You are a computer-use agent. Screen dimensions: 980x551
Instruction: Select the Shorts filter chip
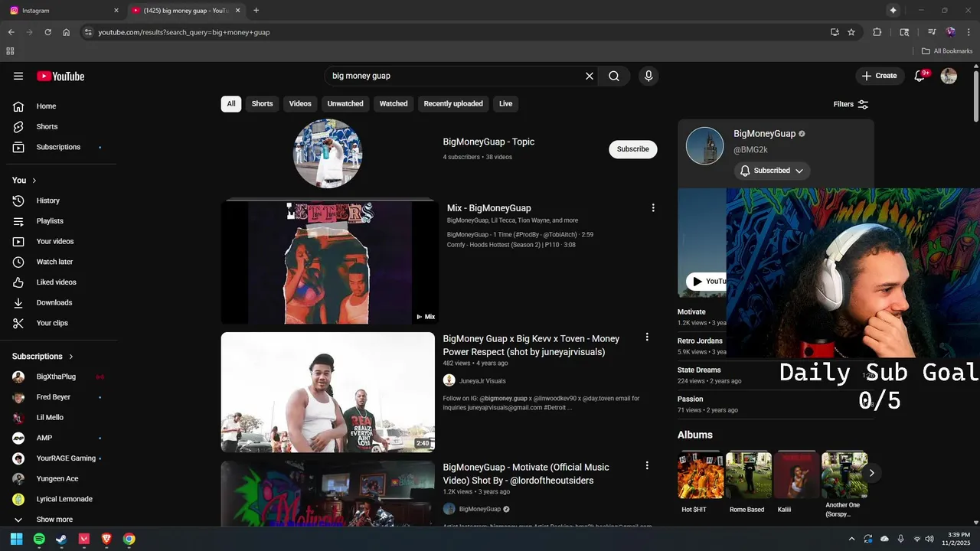tap(262, 103)
